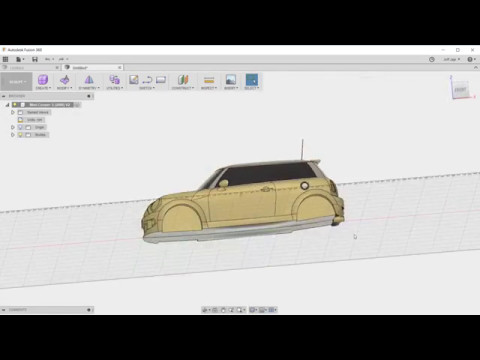This screenshot has width=480, height=360.
Task: Collapse the toolbar with the chevron
Action: 476,68
